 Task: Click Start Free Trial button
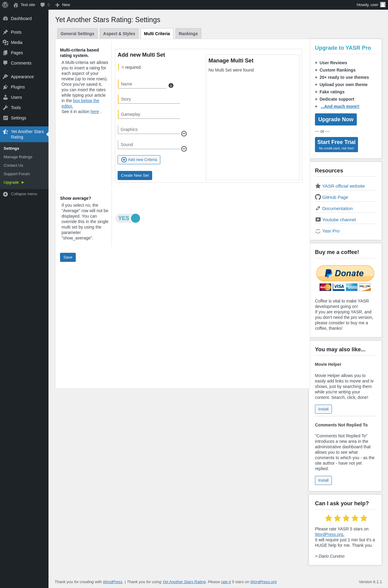[x=336, y=145]
